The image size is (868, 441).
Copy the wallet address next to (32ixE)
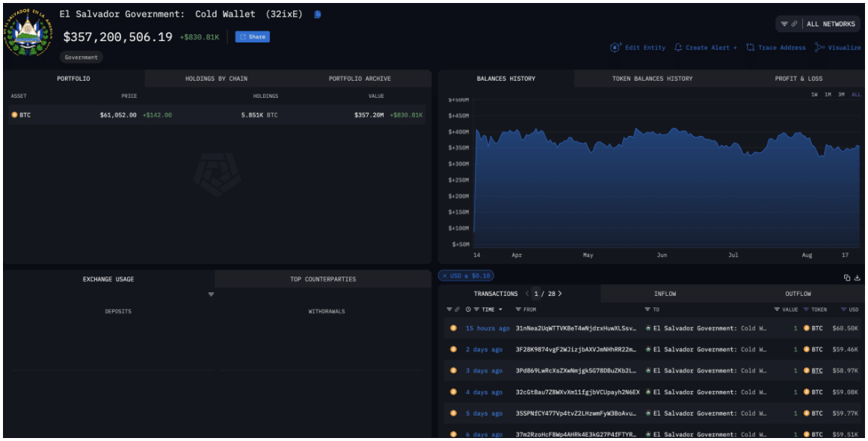coord(317,14)
